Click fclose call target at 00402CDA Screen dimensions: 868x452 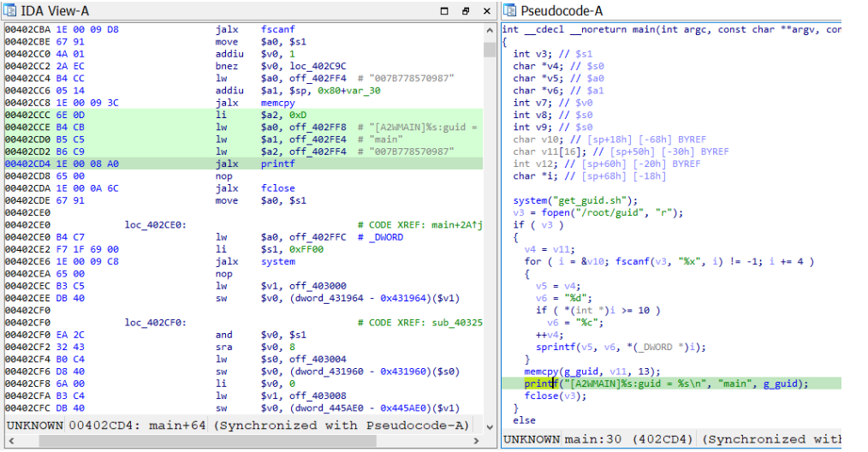(x=278, y=187)
